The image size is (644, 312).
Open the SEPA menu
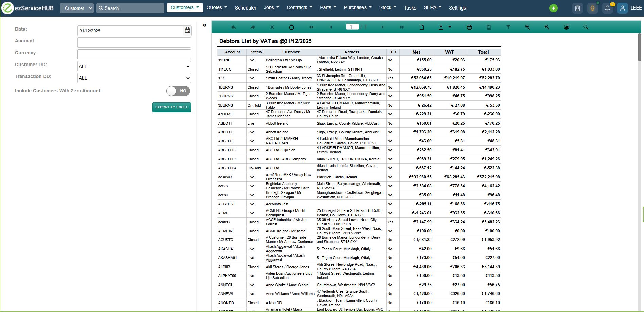pyautogui.click(x=433, y=7)
